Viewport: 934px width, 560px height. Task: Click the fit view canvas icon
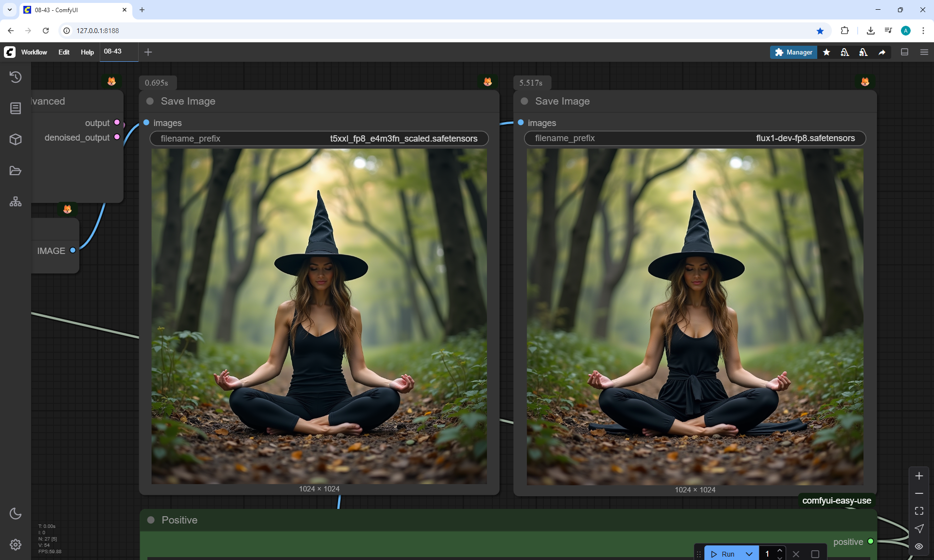[x=919, y=511]
